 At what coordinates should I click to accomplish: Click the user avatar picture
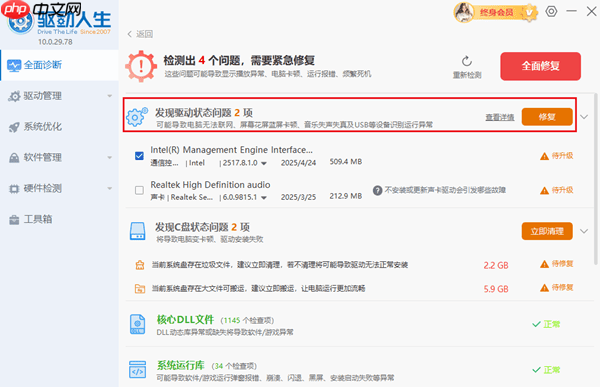(464, 13)
